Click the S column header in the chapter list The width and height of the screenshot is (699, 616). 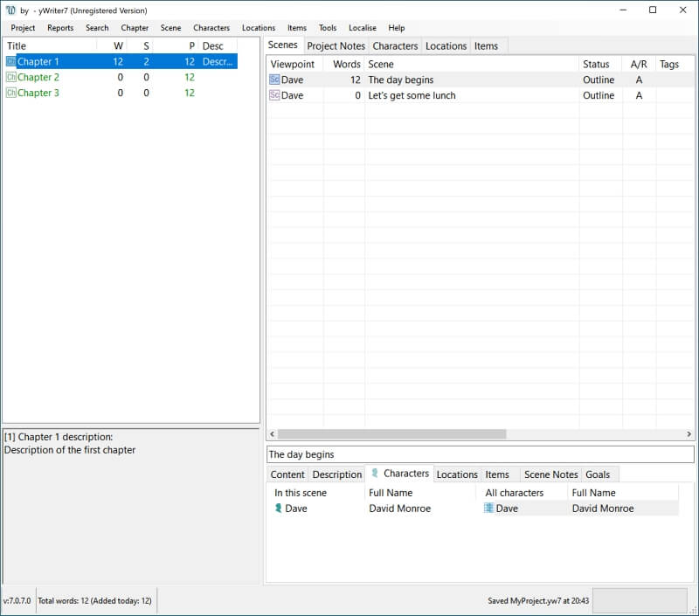coord(140,46)
